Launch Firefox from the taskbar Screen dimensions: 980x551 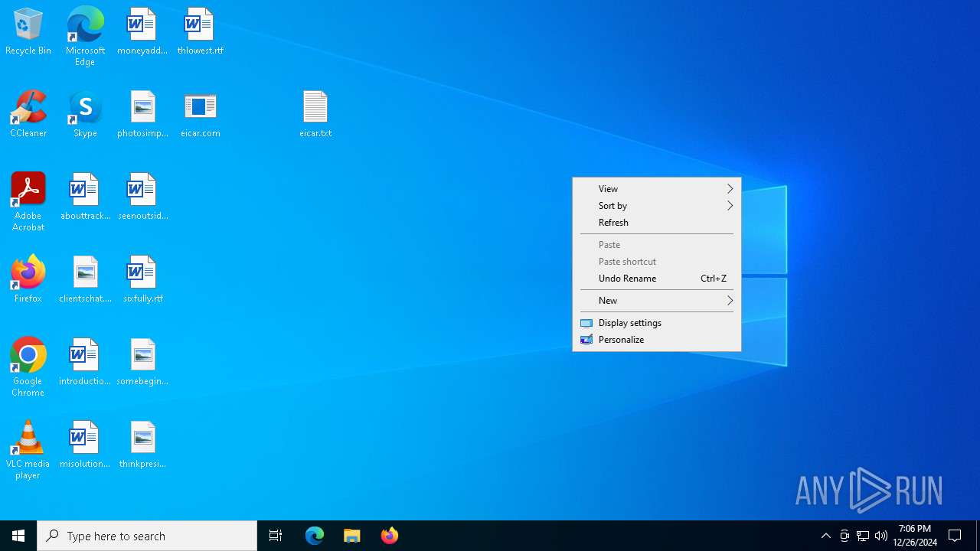pos(390,536)
